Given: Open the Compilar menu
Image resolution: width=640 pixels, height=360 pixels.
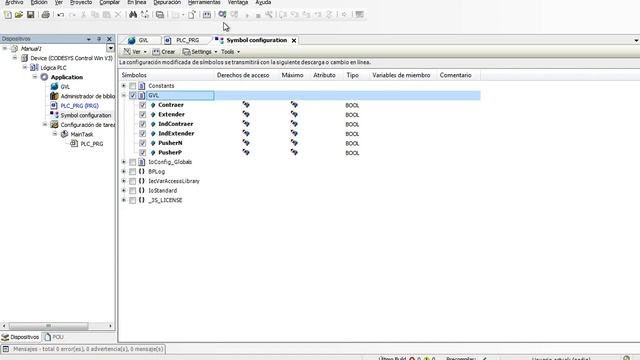Looking at the screenshot, I should click(x=109, y=2).
